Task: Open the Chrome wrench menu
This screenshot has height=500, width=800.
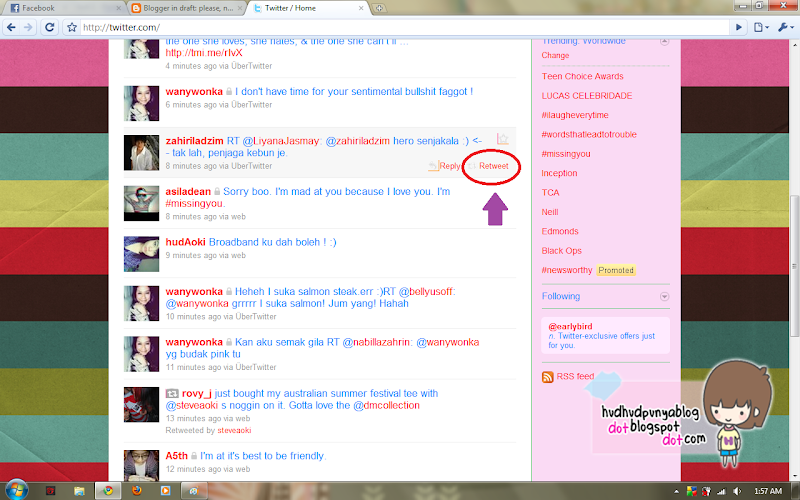Action: tap(785, 27)
